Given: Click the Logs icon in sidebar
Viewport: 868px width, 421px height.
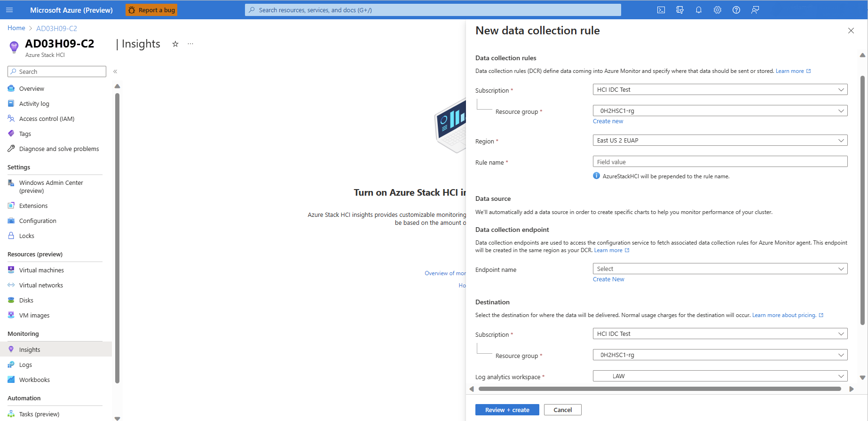Looking at the screenshot, I should [11, 365].
